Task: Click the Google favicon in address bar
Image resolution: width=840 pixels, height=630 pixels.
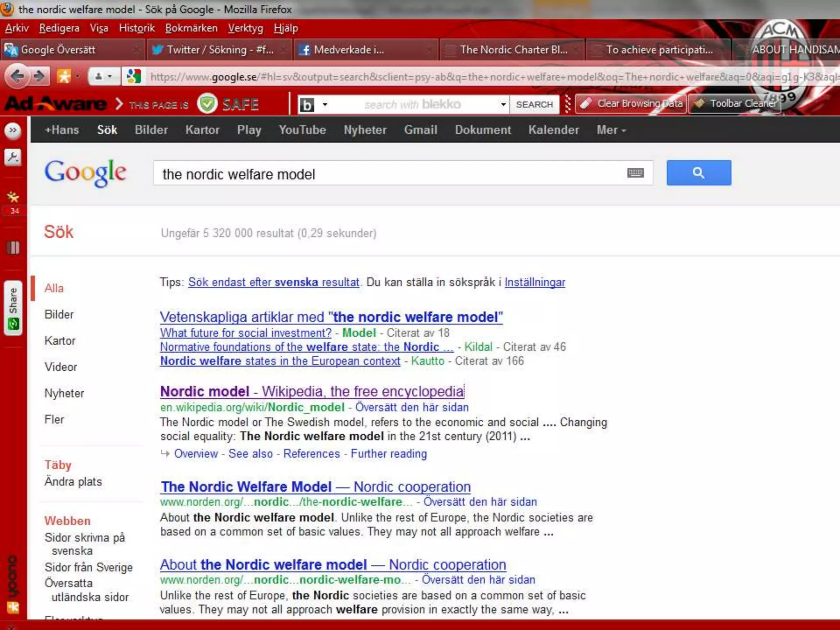Action: pyautogui.click(x=134, y=77)
